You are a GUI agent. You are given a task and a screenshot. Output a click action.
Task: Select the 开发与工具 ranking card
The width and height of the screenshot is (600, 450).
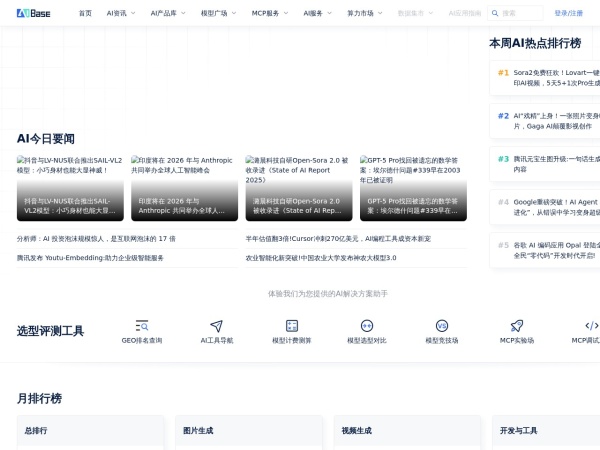[x=546, y=432]
